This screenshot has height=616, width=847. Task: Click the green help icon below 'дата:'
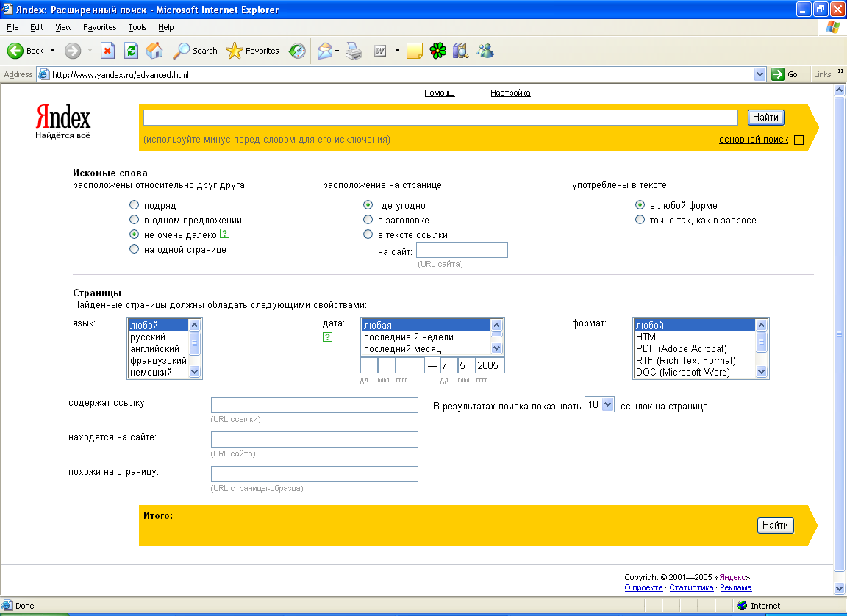point(327,337)
